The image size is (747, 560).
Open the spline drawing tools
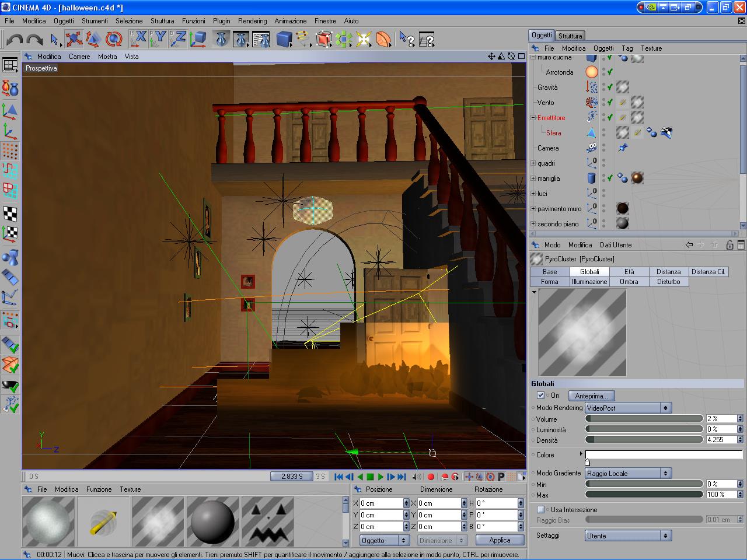pos(303,39)
